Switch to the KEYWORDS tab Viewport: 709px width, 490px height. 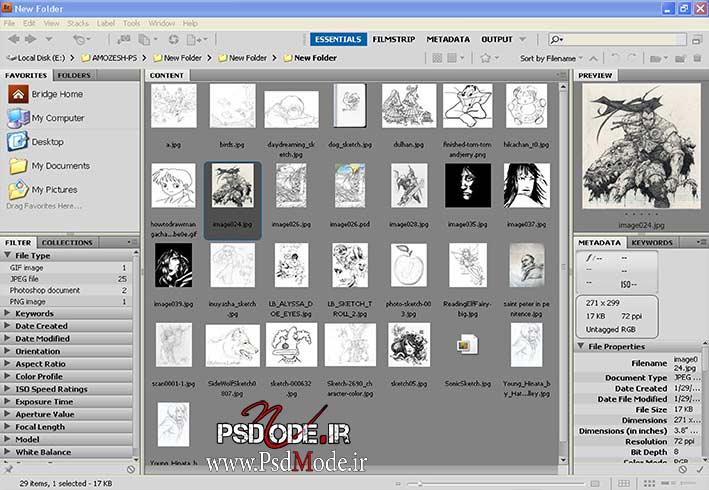(x=652, y=243)
